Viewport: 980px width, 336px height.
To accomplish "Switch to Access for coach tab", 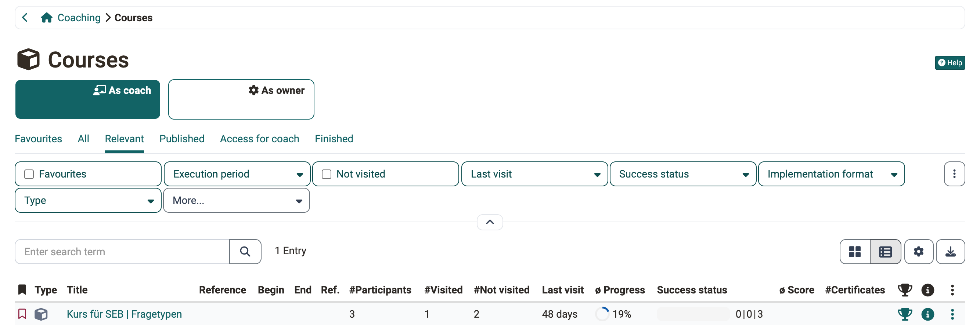I will click(x=259, y=139).
